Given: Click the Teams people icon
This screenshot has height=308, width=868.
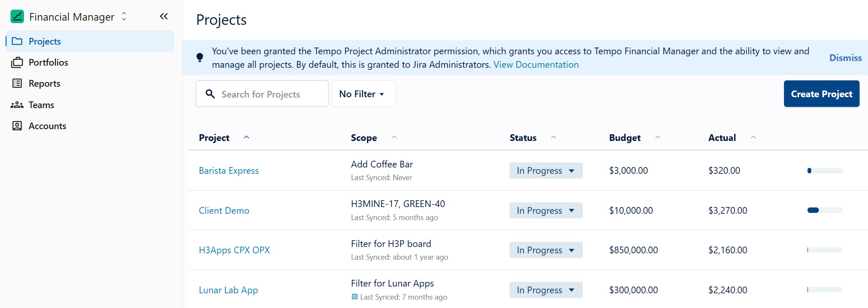Looking at the screenshot, I should point(17,105).
